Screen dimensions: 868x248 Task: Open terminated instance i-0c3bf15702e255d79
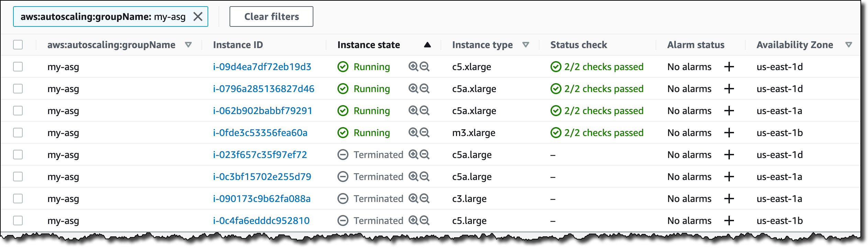click(262, 177)
